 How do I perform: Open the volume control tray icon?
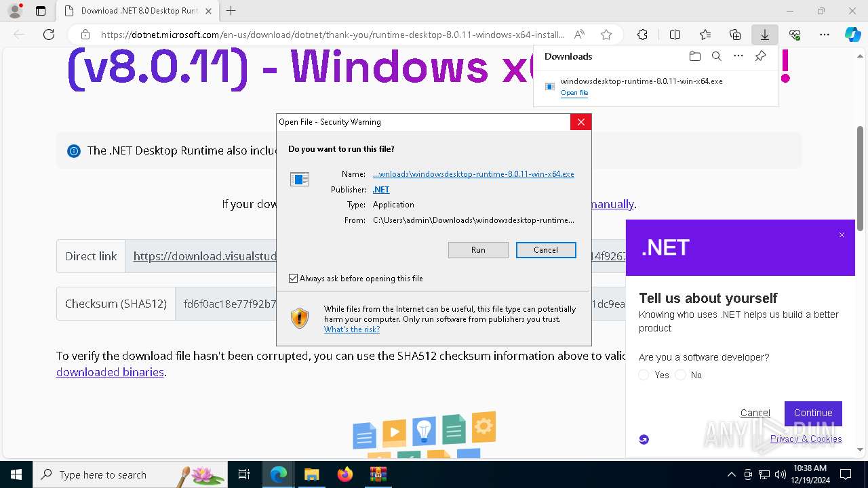tap(781, 474)
